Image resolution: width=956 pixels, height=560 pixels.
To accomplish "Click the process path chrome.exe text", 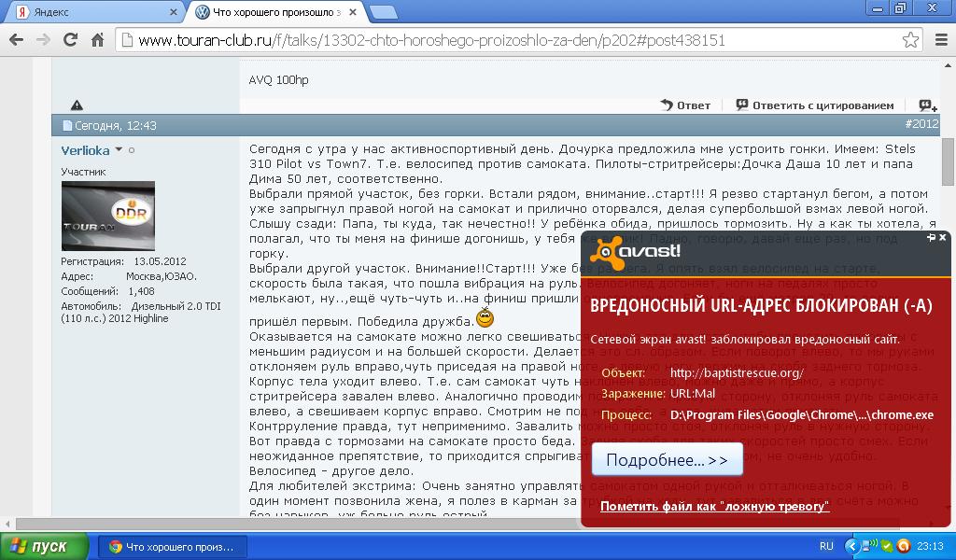I will pos(802,415).
